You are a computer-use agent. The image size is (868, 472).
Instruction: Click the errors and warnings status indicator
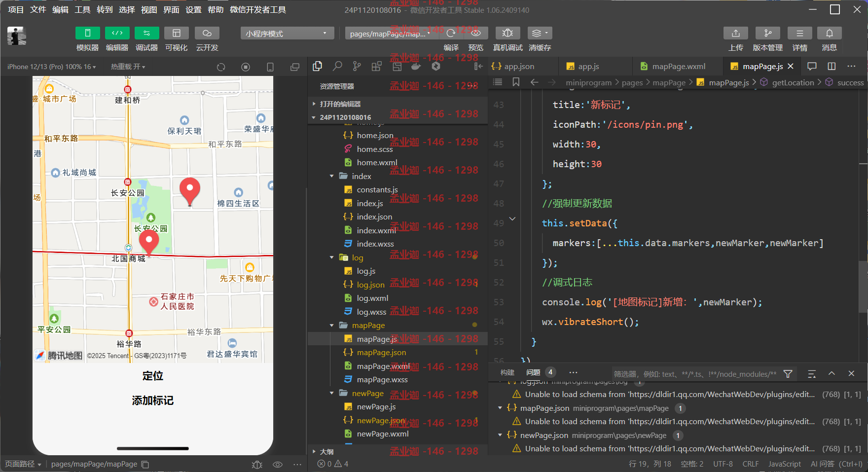point(333,464)
